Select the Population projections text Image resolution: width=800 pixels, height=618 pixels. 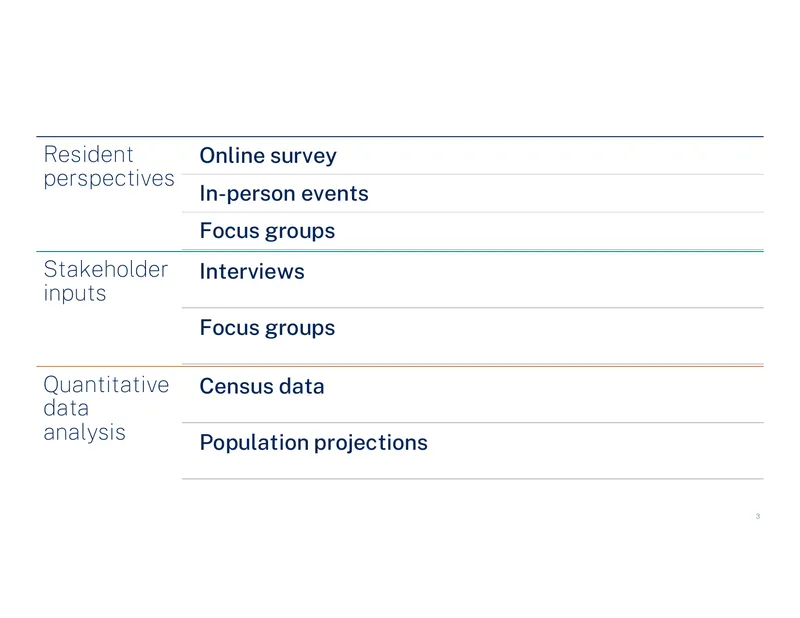pyautogui.click(x=314, y=443)
